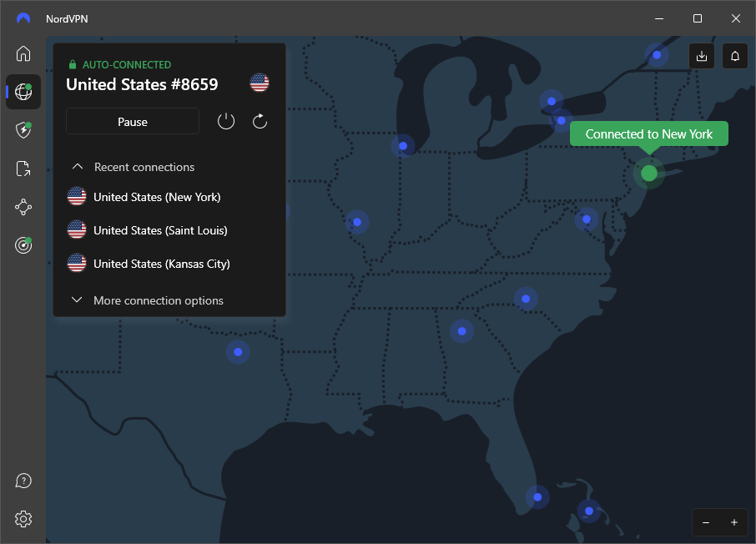Click the NordVPN logo in title bar

[23, 18]
